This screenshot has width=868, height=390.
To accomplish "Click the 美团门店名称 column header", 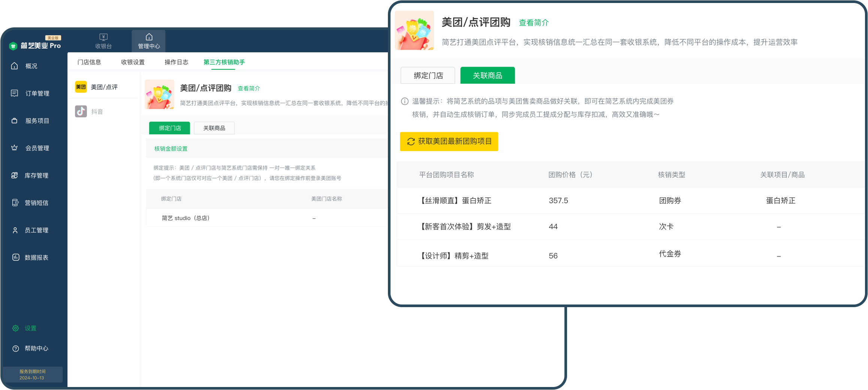I will coord(326,199).
